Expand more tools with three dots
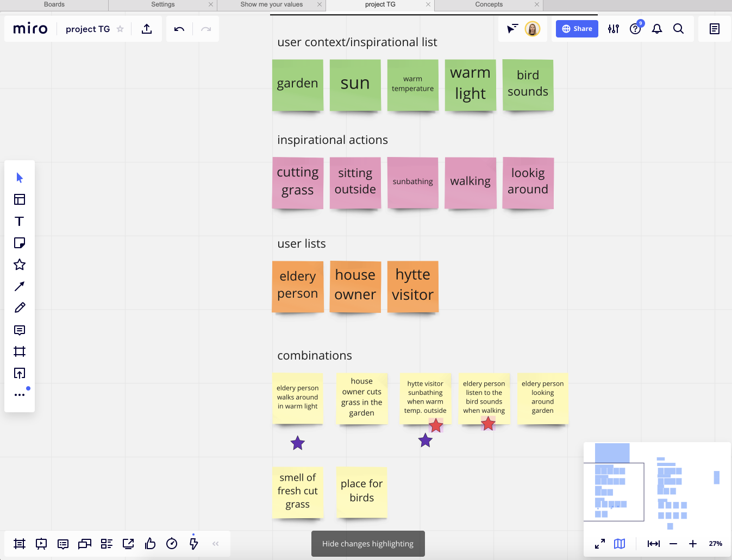 pos(20,395)
